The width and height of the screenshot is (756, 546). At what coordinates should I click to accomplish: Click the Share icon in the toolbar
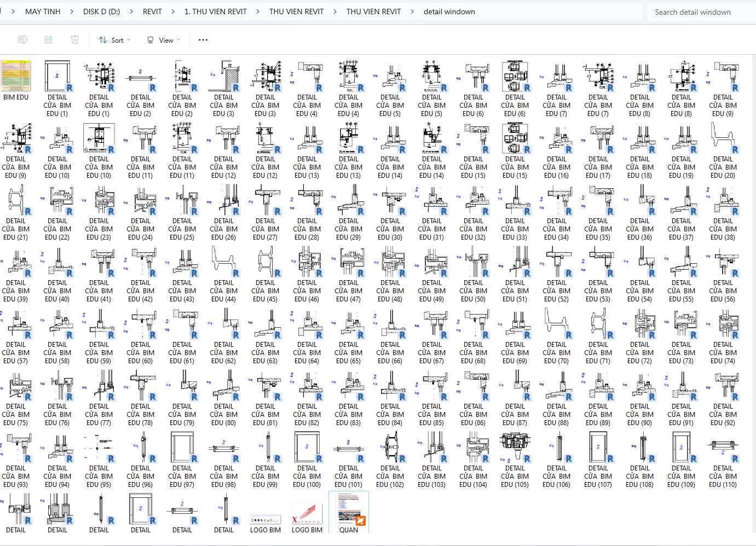(49, 39)
